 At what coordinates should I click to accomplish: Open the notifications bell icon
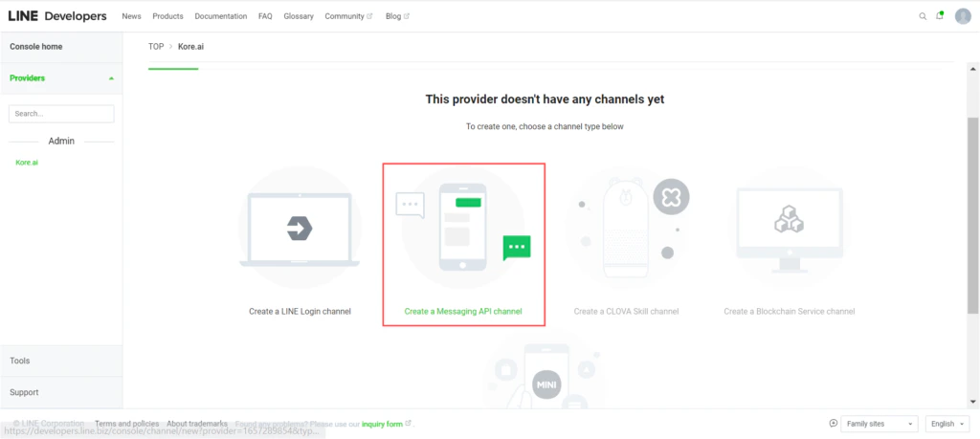[x=940, y=15]
